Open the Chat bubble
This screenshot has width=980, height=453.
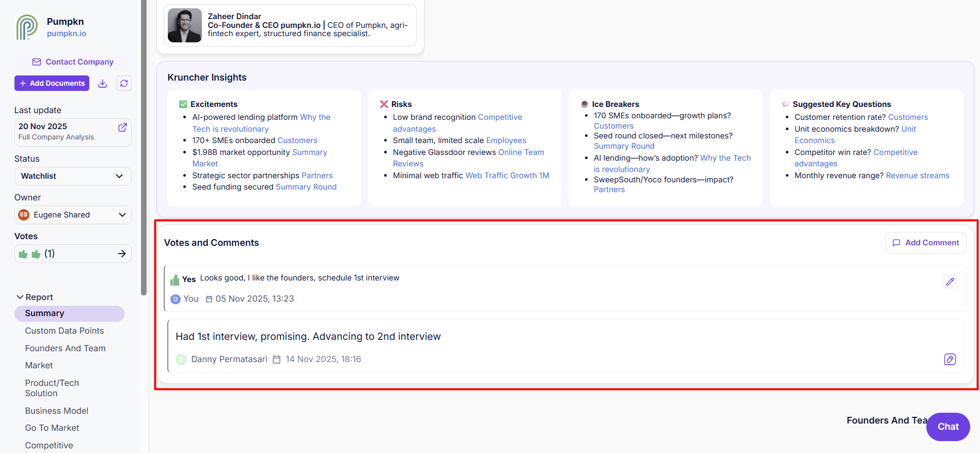point(947,427)
